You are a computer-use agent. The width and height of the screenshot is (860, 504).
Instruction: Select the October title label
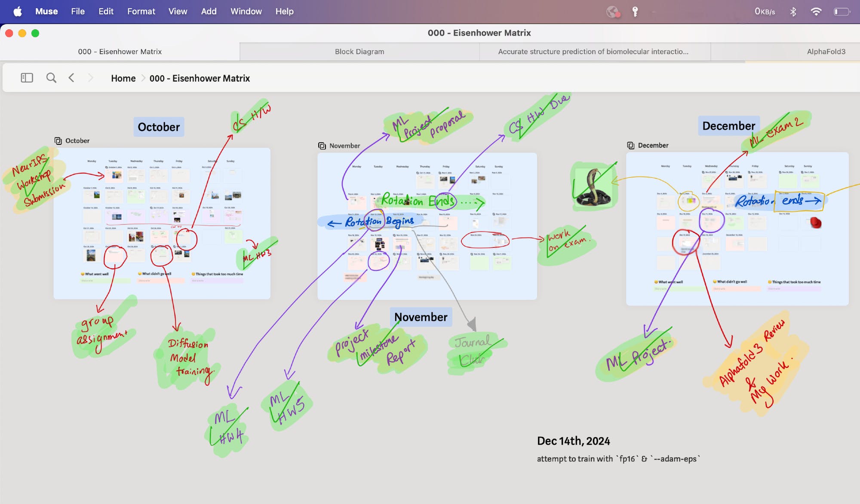[159, 127]
